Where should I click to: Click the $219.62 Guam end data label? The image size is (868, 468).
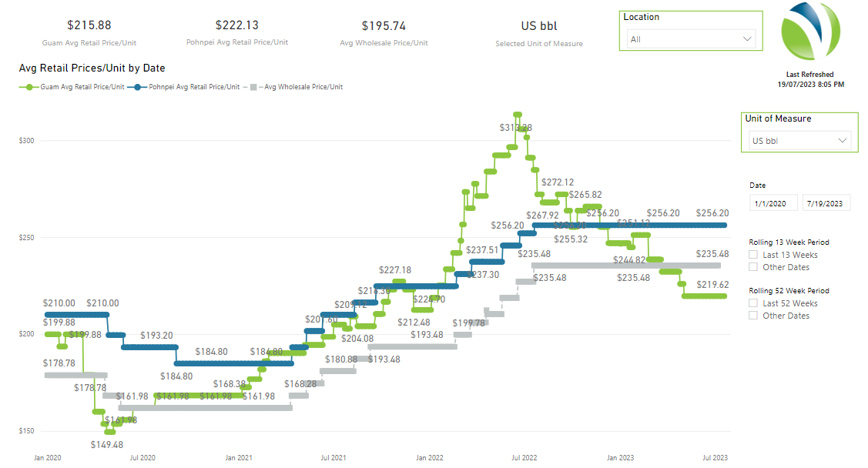712,284
